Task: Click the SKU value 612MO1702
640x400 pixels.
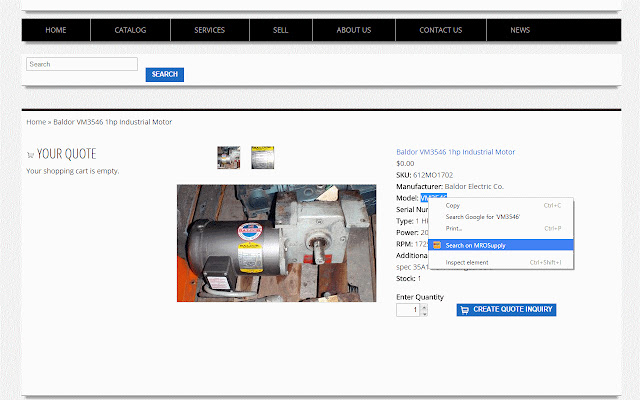Action: pyautogui.click(x=433, y=175)
